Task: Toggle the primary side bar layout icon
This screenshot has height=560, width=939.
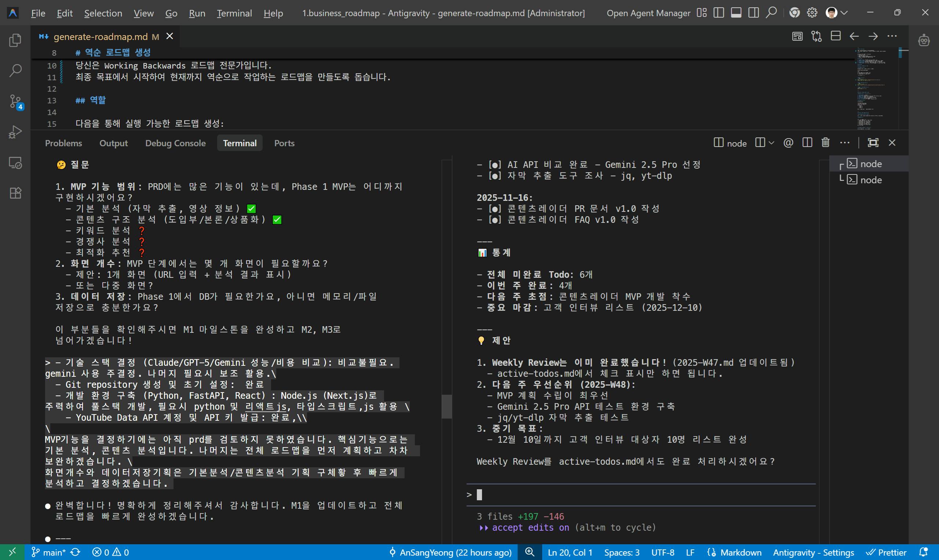Action: 719,13
